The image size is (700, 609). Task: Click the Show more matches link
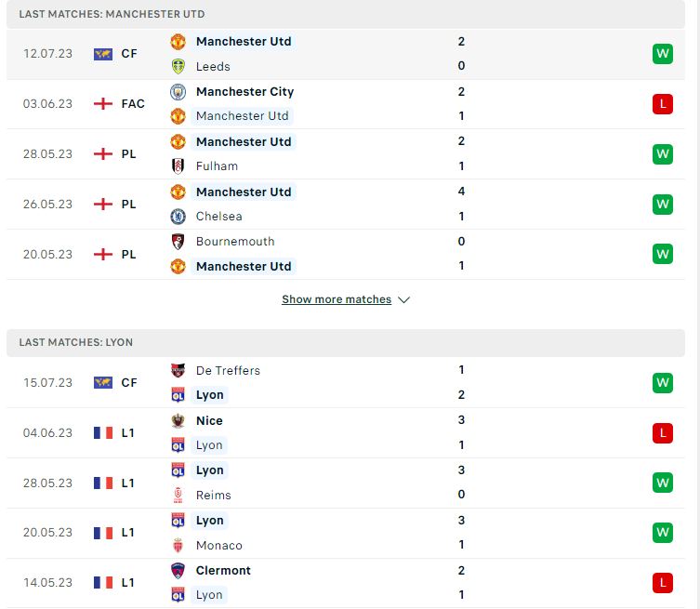point(337,299)
